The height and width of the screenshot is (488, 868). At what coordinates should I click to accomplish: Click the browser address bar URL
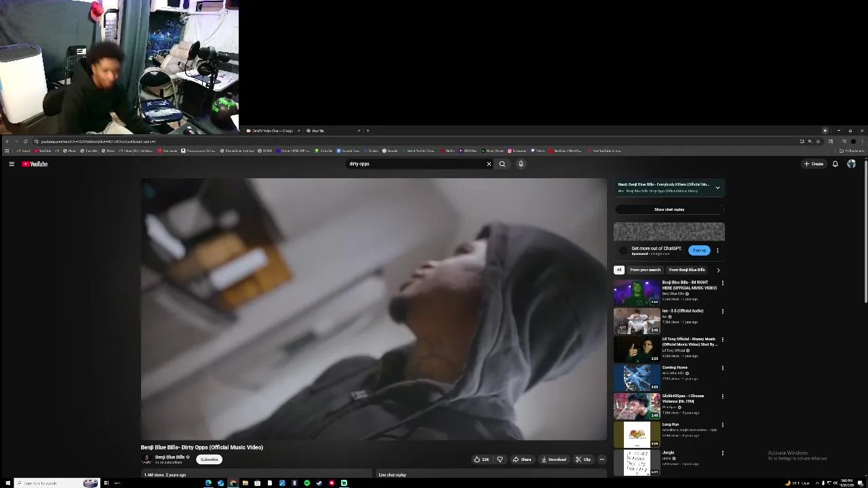(98, 142)
